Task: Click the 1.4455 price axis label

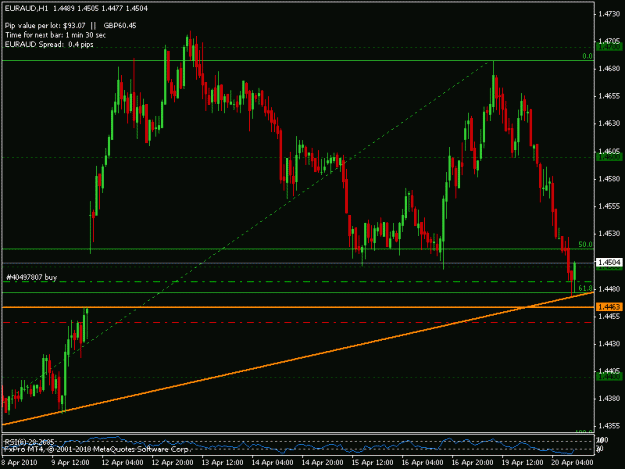Action: pyautogui.click(x=609, y=316)
